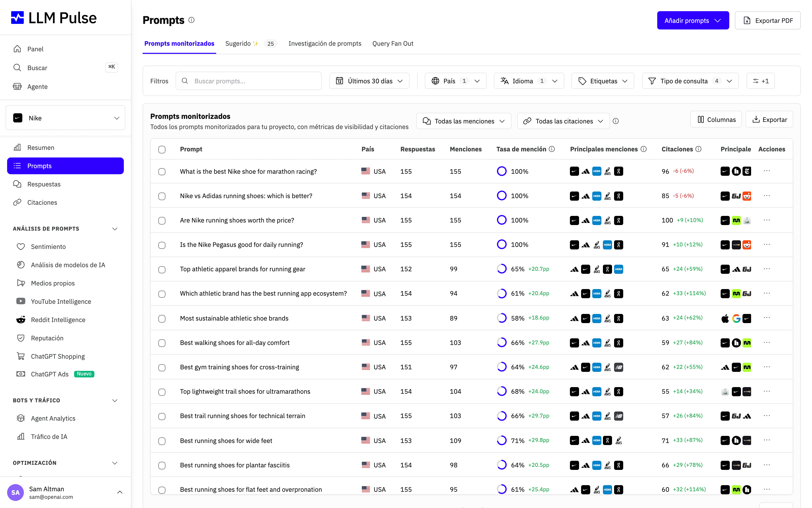The image size is (812, 508).
Task: Open actions menu for wide feet prompt
Action: (767, 440)
